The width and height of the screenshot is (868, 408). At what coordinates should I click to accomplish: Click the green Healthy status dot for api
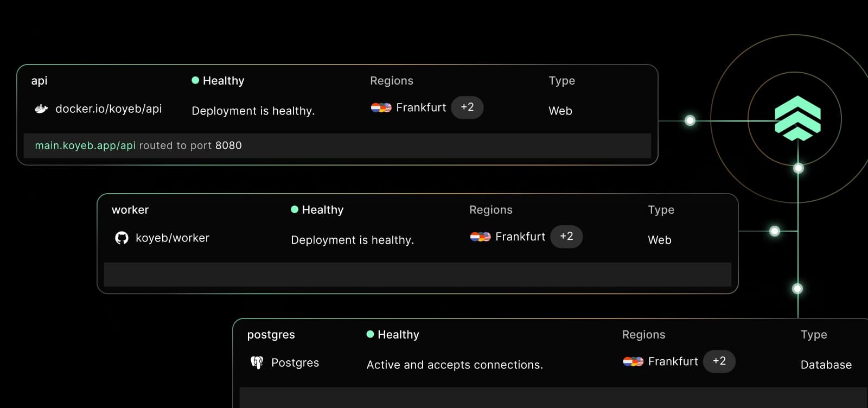(x=195, y=80)
